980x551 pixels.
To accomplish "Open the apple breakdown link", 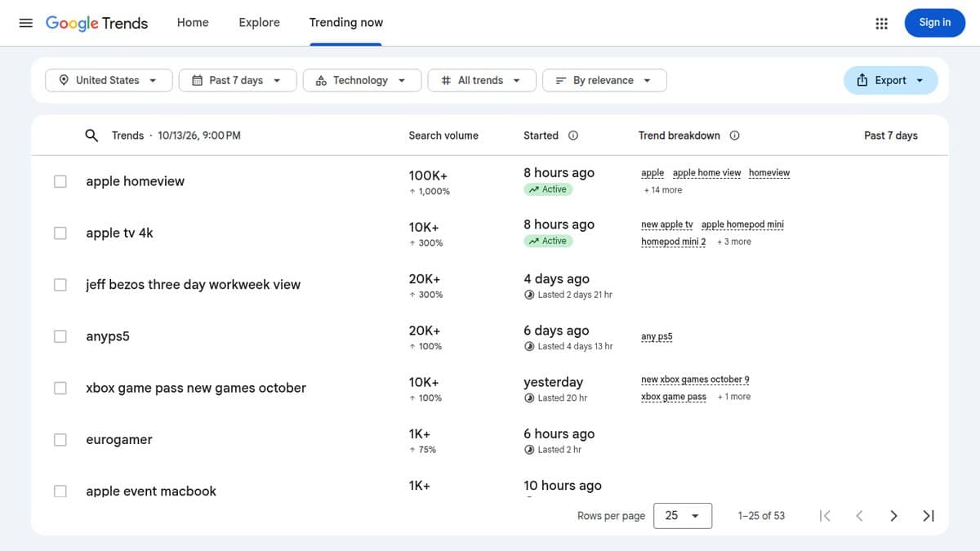I will [653, 173].
